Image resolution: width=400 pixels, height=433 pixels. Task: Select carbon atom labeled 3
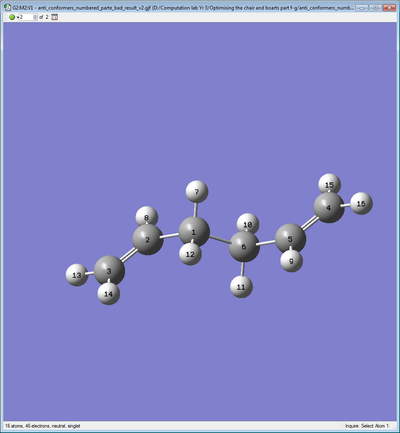(x=109, y=271)
